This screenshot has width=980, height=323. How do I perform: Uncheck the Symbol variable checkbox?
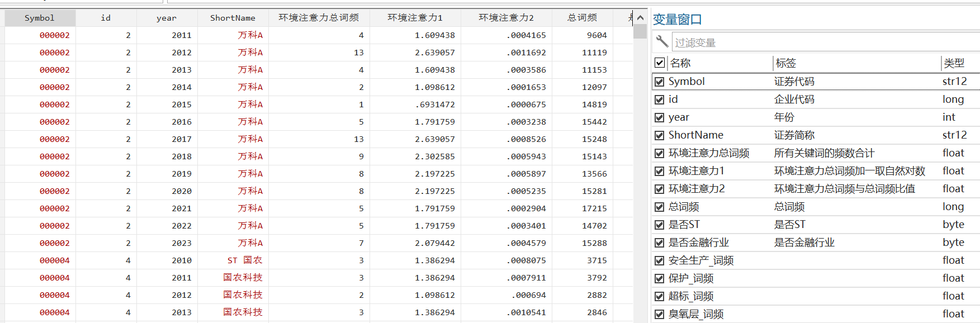(x=660, y=82)
